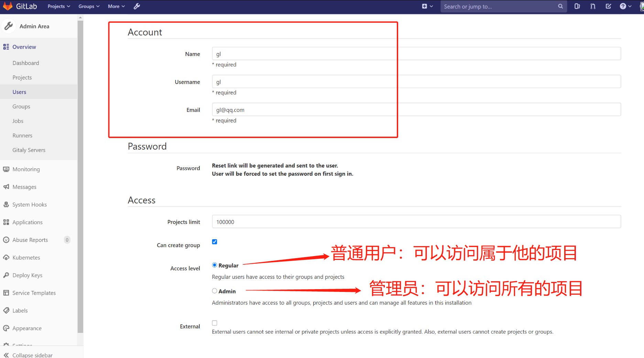The image size is (644, 358).
Task: Open Runners in sidebar
Action: tap(22, 135)
